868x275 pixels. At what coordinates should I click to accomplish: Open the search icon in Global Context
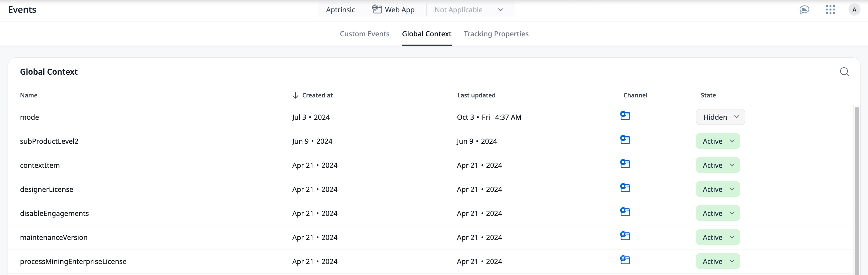[x=844, y=72]
